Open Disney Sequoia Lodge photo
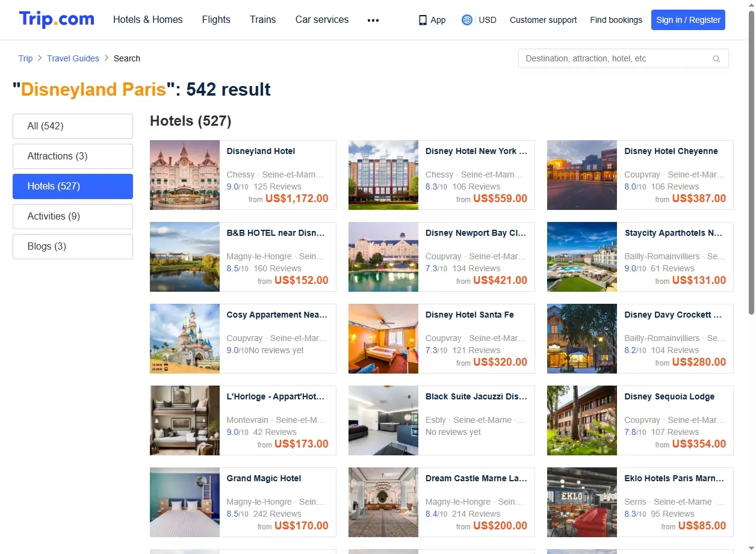The image size is (756, 554). tap(582, 420)
